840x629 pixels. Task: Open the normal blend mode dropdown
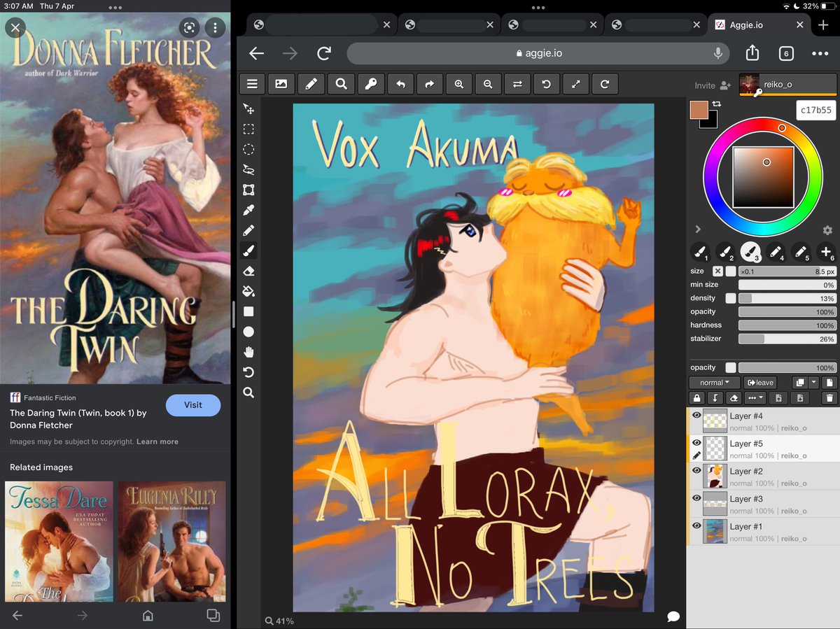pos(714,383)
